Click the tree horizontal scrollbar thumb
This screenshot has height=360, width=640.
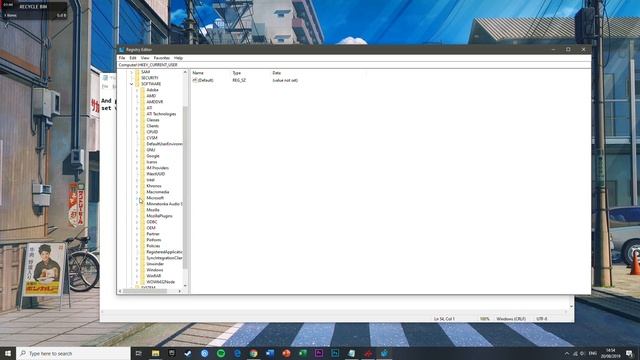pos(145,291)
